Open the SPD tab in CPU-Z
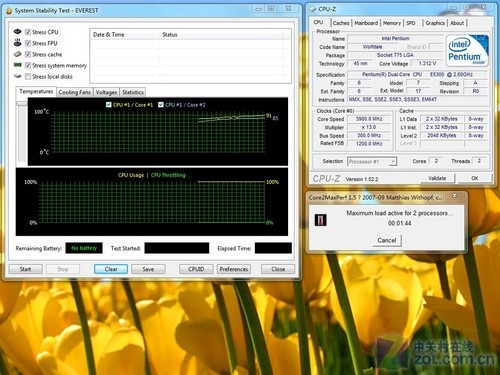The image size is (500, 375). pos(411,23)
